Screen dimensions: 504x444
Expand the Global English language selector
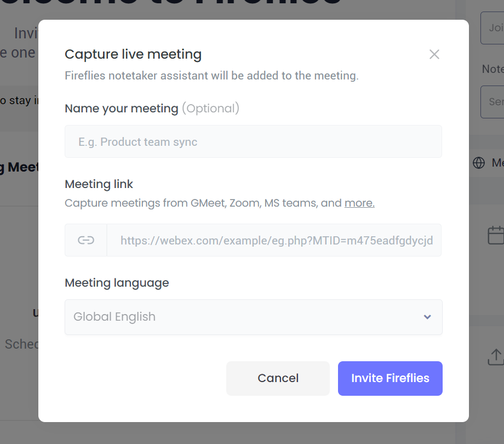253,317
